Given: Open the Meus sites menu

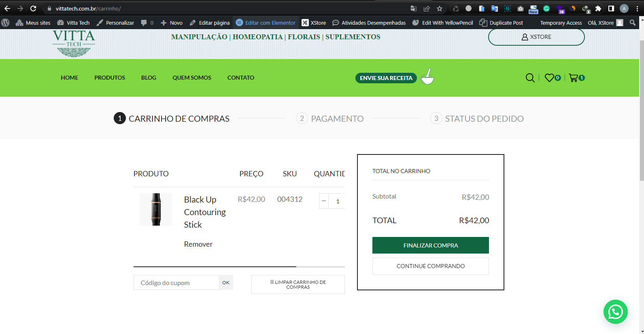Looking at the screenshot, I should pos(33,23).
